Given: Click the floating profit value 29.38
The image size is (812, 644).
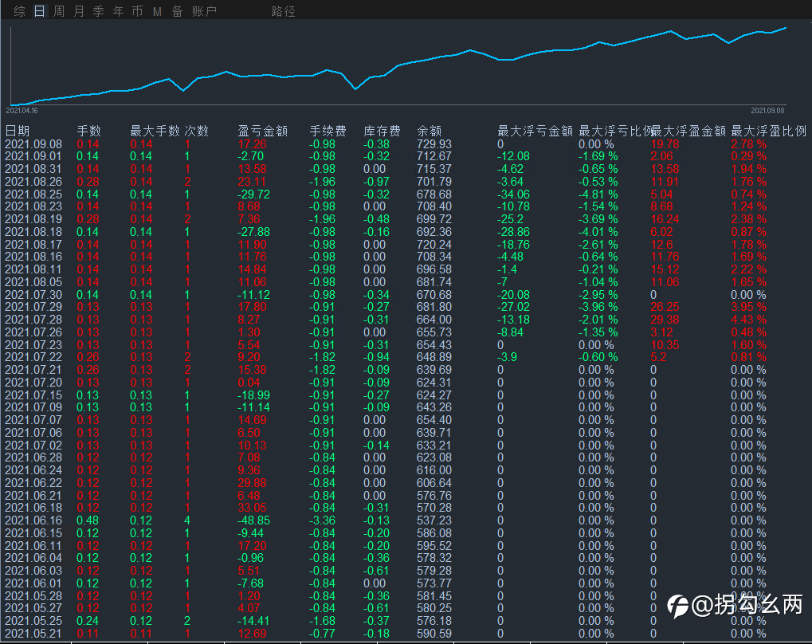Looking at the screenshot, I should 665,320.
